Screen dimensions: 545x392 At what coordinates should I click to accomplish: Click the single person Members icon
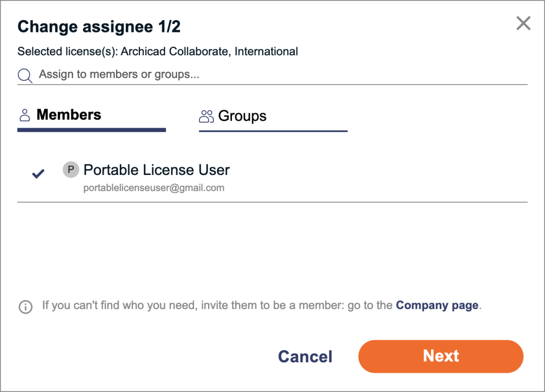click(24, 115)
